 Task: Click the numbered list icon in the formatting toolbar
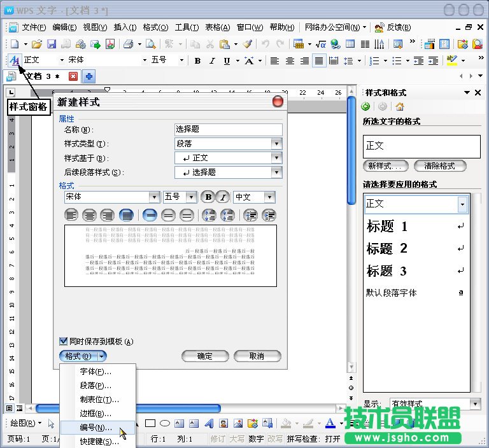374,61
